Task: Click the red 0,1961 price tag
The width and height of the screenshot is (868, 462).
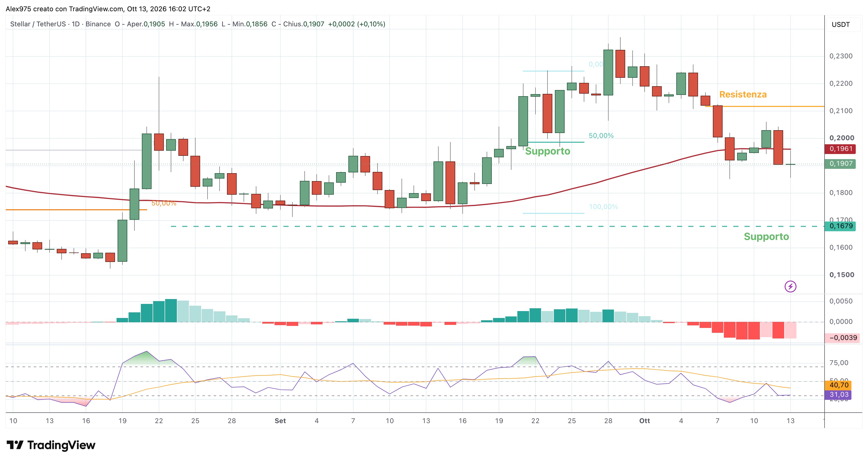Action: click(841, 149)
